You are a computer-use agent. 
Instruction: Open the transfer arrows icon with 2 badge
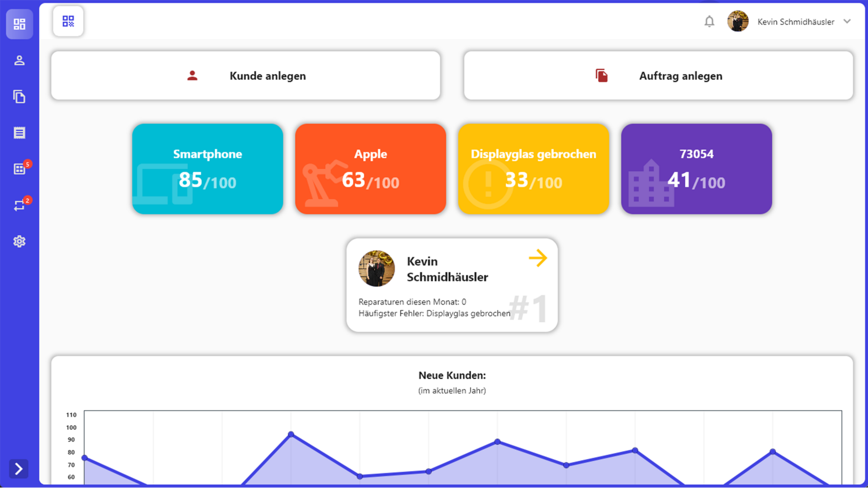pyautogui.click(x=20, y=205)
